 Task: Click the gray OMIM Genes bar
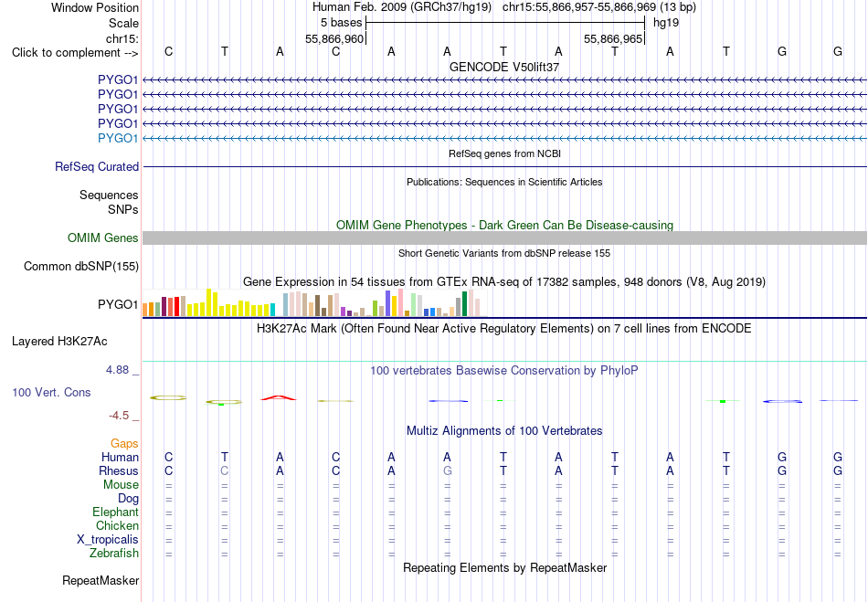[505, 238]
